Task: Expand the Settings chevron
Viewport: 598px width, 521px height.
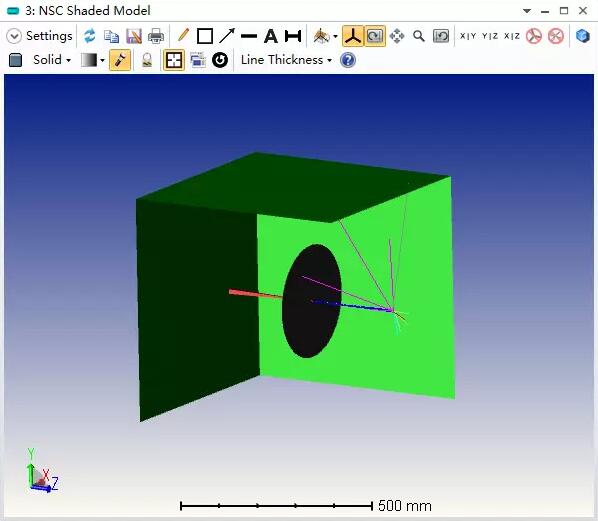Action: click(14, 36)
